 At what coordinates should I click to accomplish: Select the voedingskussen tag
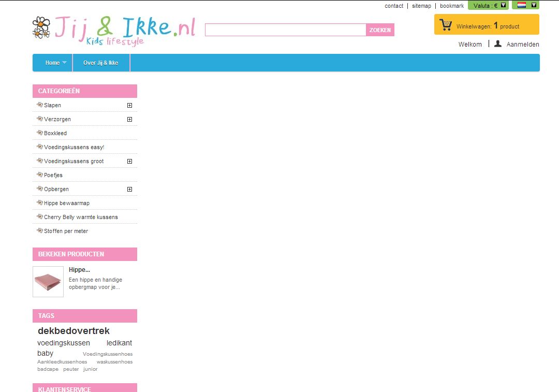(x=64, y=343)
